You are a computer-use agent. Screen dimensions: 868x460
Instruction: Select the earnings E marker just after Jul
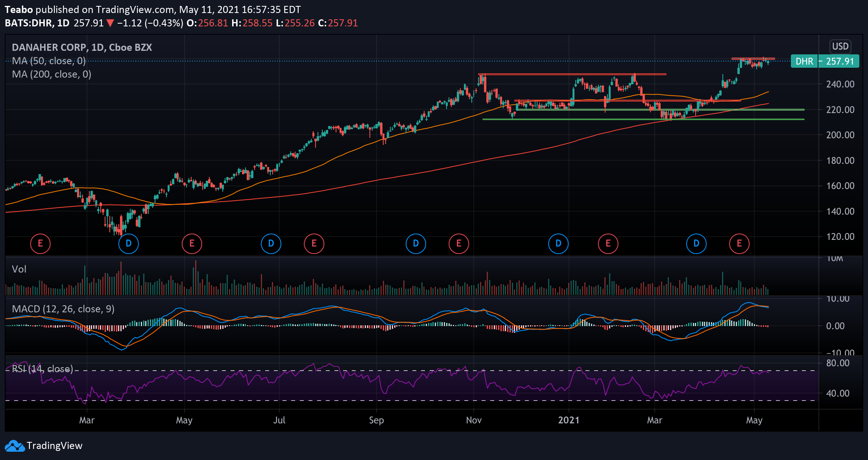click(x=314, y=243)
